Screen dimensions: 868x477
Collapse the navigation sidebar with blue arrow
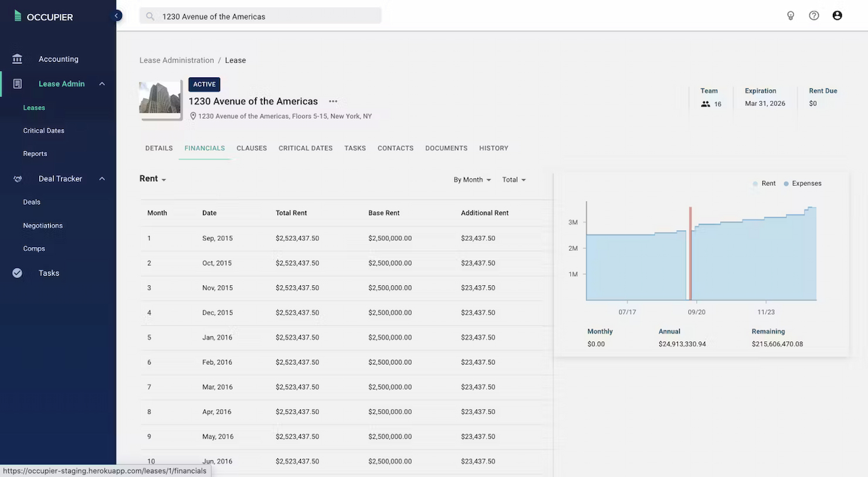tap(116, 16)
